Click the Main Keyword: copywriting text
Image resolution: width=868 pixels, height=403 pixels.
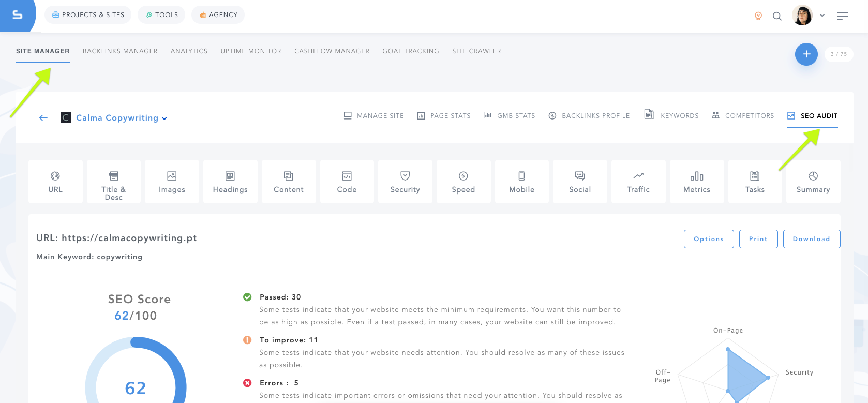pos(89,257)
